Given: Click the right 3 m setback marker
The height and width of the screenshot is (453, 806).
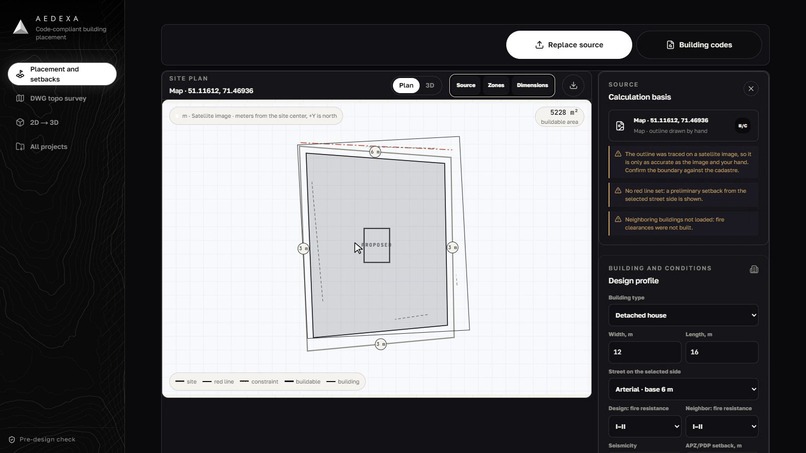Looking at the screenshot, I should coord(452,247).
